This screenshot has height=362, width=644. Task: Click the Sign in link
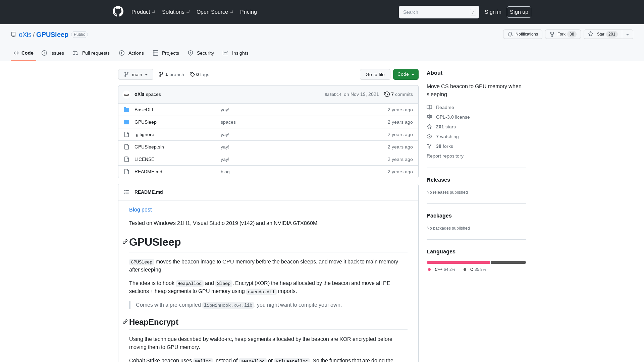(x=493, y=12)
